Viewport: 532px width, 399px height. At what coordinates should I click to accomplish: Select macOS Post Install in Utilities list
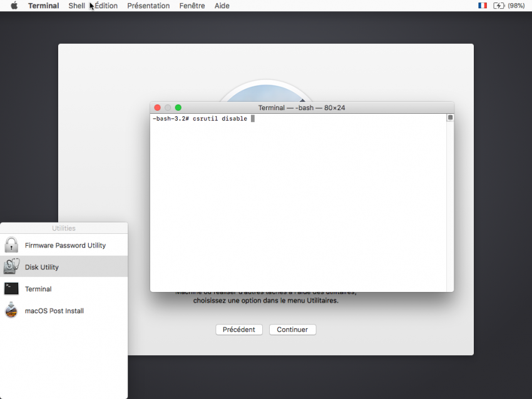(64, 311)
